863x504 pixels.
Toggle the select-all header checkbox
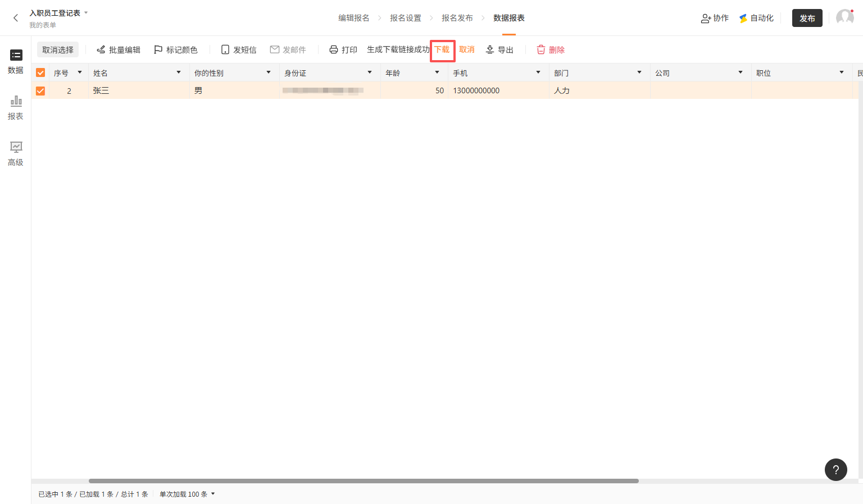coord(40,73)
